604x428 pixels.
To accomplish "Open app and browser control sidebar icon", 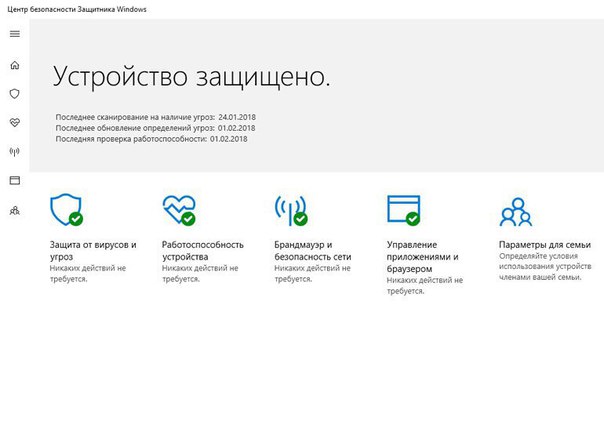I will tap(15, 180).
